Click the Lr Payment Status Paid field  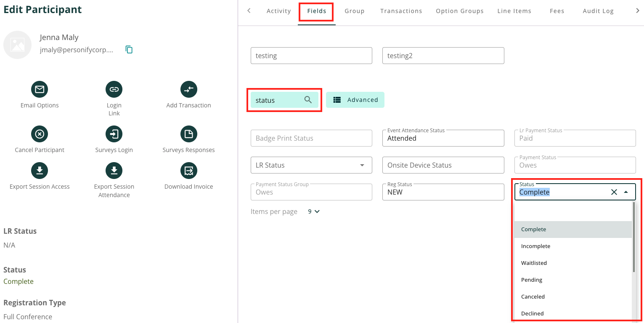(575, 138)
